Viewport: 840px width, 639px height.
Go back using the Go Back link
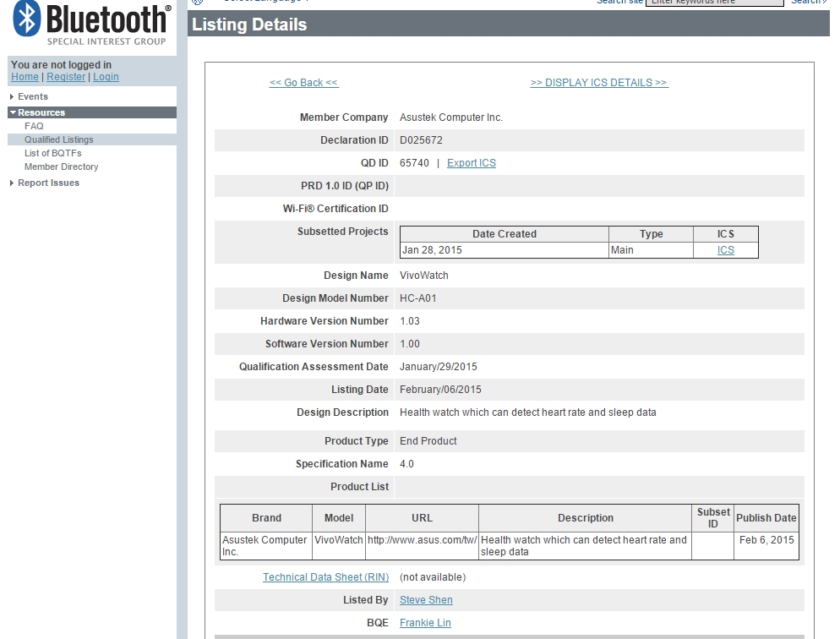pos(303,83)
